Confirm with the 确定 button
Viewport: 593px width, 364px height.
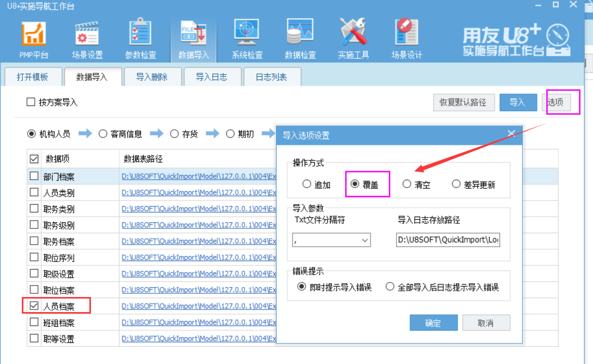pos(433,323)
